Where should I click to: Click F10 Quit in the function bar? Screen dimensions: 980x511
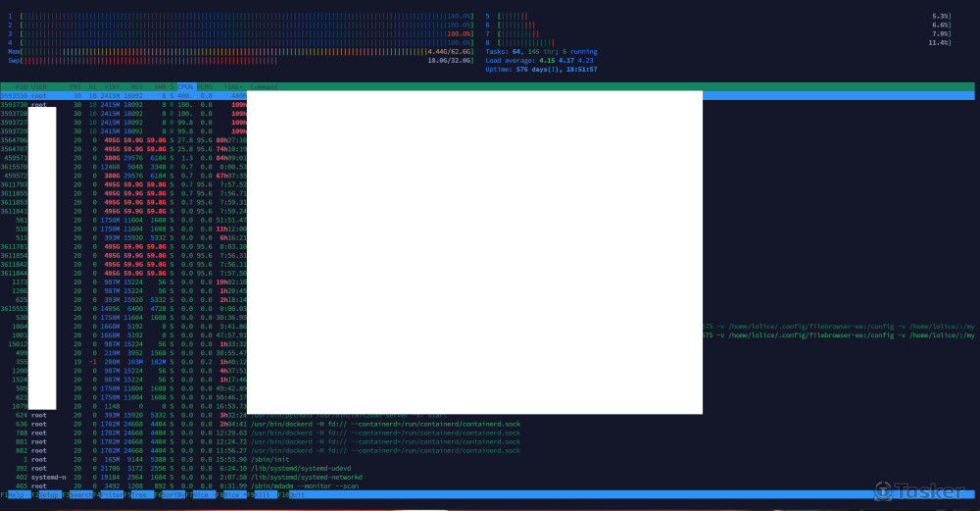293,493
